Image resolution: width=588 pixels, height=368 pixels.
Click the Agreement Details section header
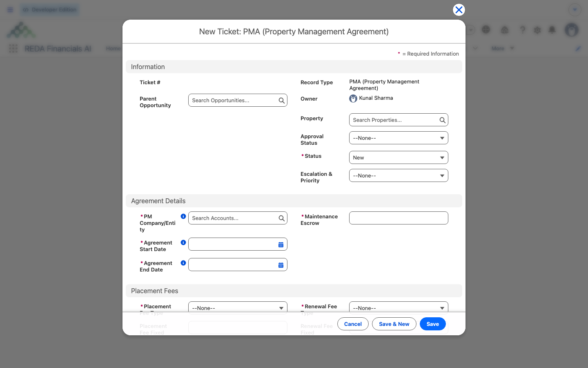click(x=294, y=201)
